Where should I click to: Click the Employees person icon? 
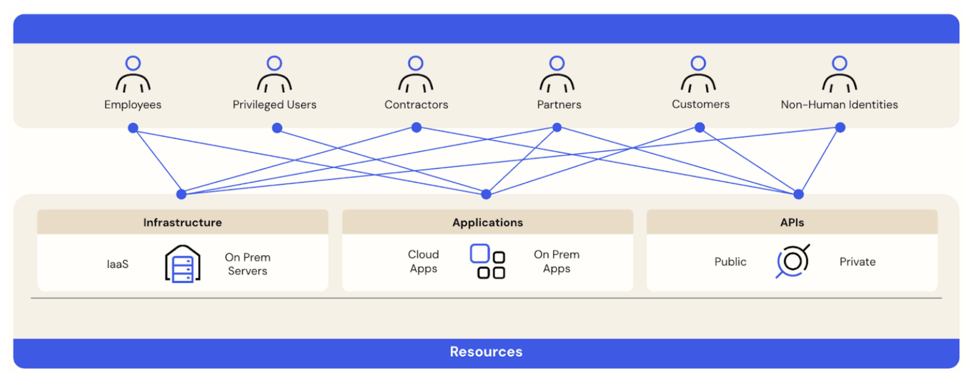tap(133, 75)
